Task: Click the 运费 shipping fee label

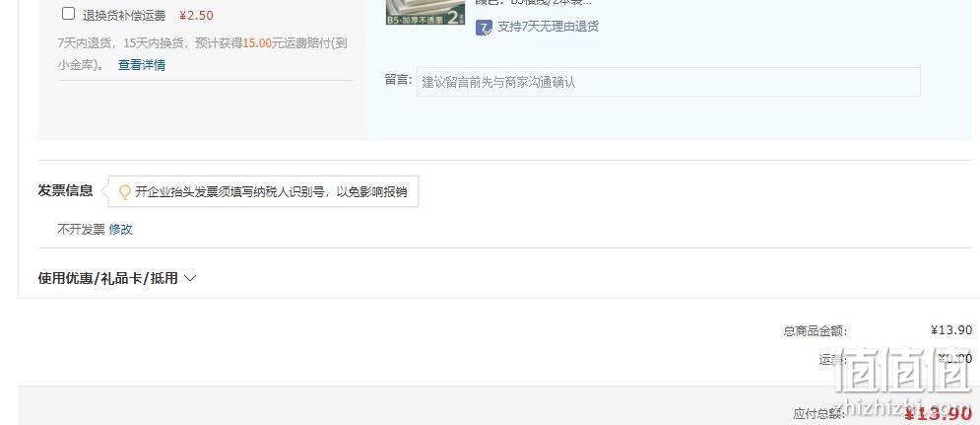Action: coord(832,360)
